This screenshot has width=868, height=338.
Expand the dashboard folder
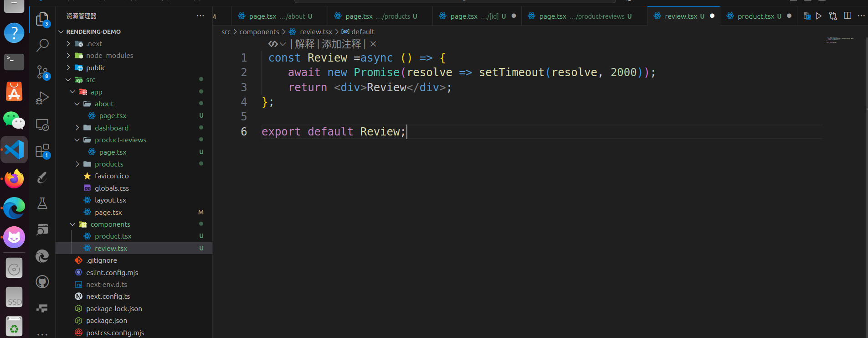77,128
